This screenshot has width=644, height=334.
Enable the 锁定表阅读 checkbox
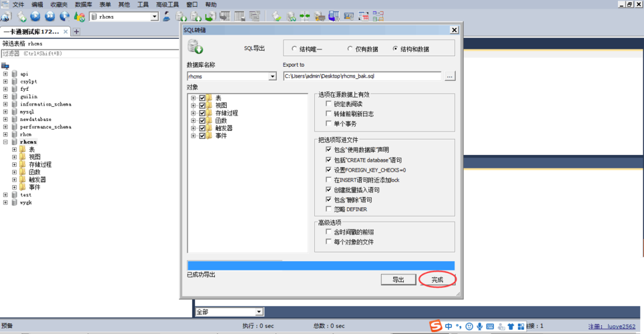[328, 104]
